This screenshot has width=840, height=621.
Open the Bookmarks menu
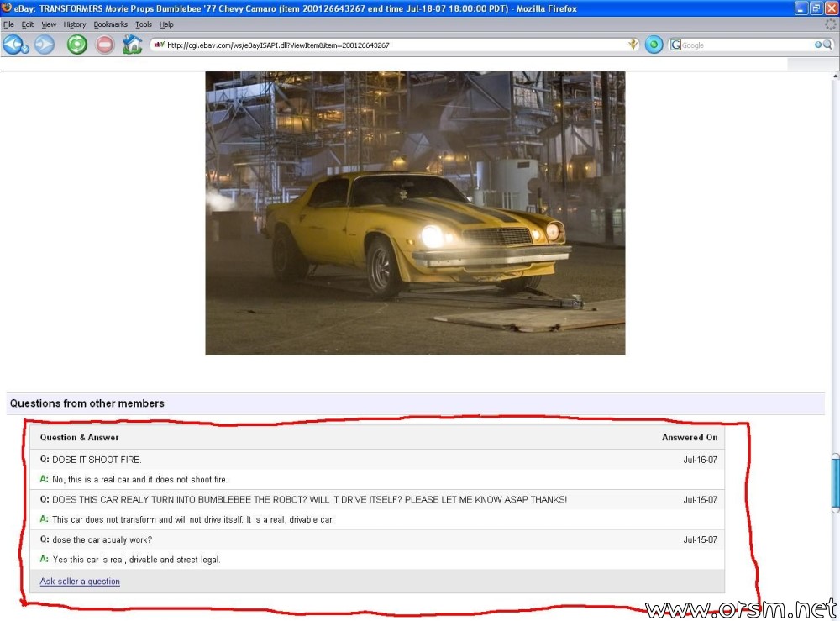coord(110,24)
